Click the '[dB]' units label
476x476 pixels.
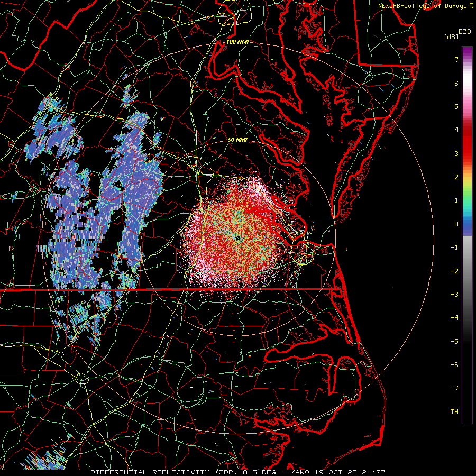pyautogui.click(x=452, y=36)
